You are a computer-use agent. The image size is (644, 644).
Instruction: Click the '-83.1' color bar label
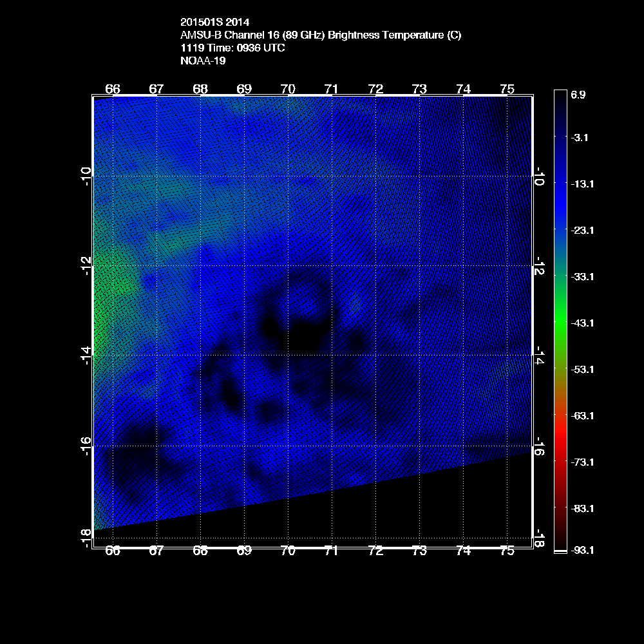click(x=582, y=509)
